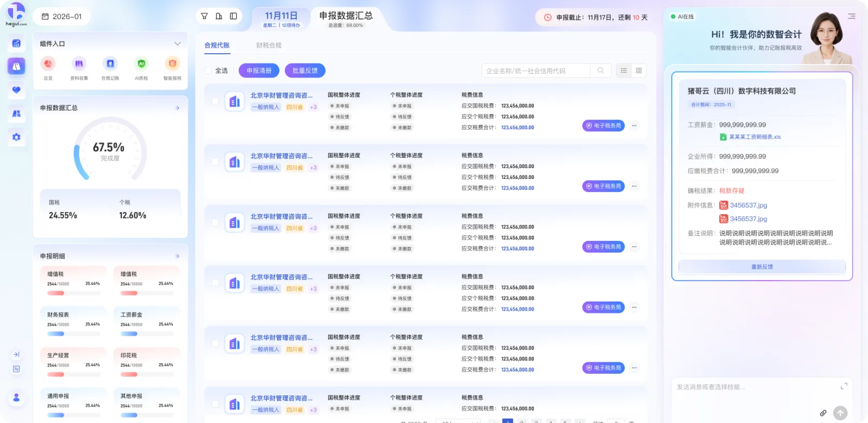Image resolution: width=868 pixels, height=423 pixels.
Task: Check the sixth company row checkbox
Action: click(x=215, y=404)
